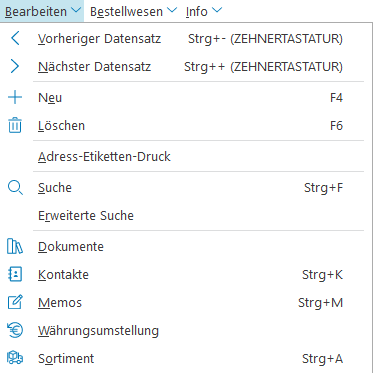Image resolution: width=373 pixels, height=373 pixels.
Task: Collapse the Bearbeiten menu chevron
Action: (x=76, y=11)
